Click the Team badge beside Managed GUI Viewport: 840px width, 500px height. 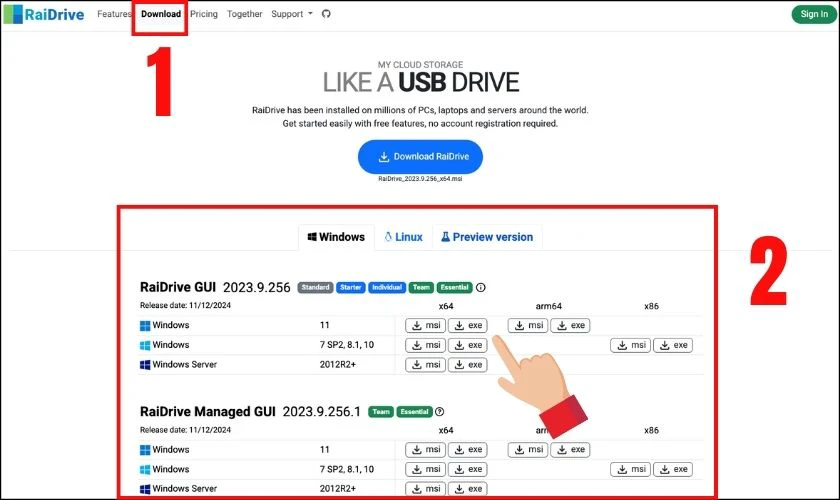pos(381,412)
